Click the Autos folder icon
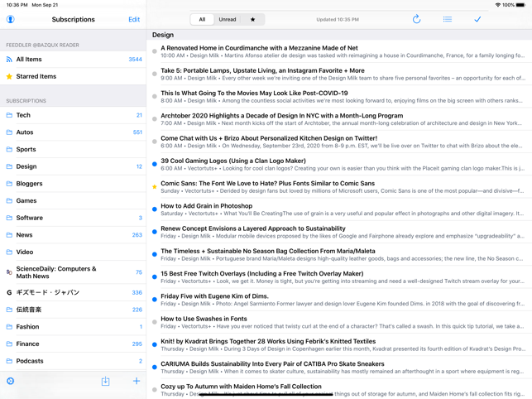The image size is (532, 399). [x=9, y=132]
